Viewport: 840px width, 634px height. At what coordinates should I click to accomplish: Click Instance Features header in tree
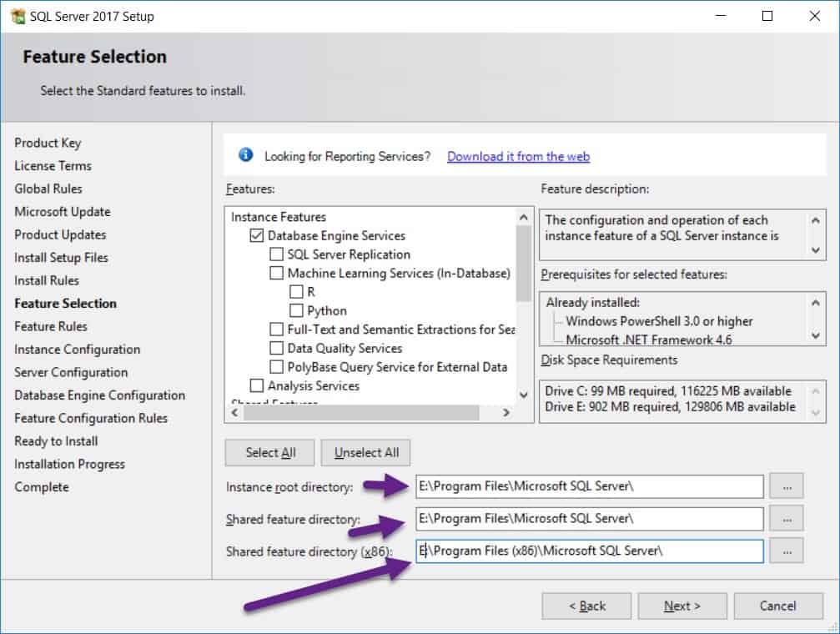pos(278,217)
